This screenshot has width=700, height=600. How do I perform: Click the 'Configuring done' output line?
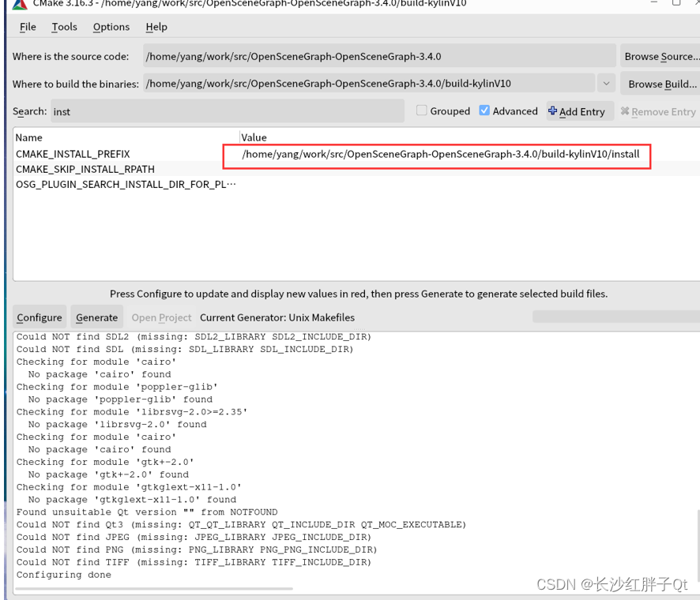[x=64, y=575]
